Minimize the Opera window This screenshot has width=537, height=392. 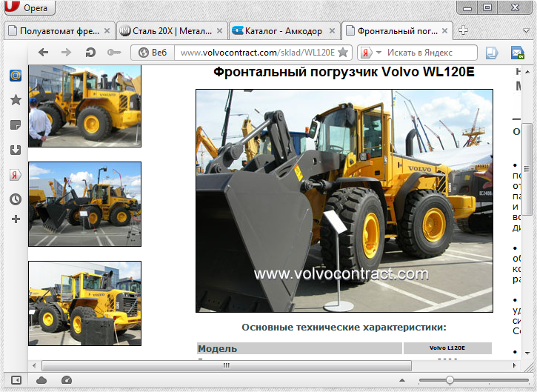tap(467, 8)
